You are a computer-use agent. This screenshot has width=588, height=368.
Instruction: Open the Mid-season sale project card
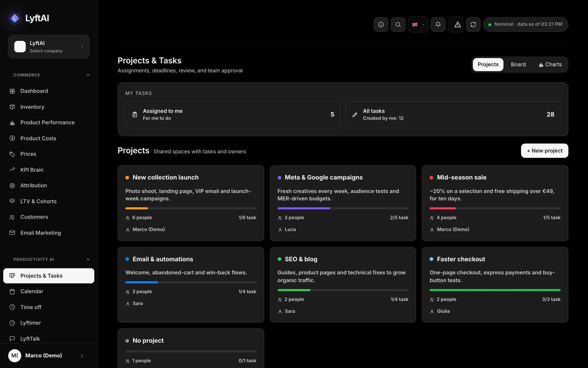point(495,203)
